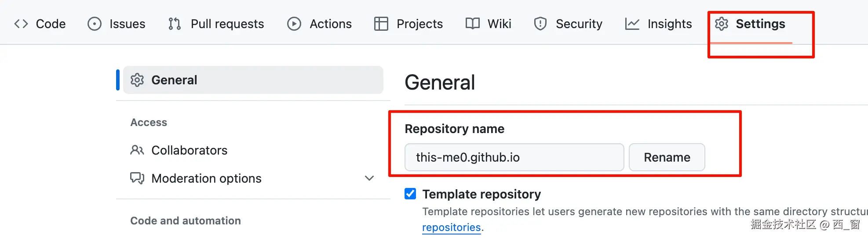Click the Pull requests branch icon
Screen dimensions: 868x238
175,24
